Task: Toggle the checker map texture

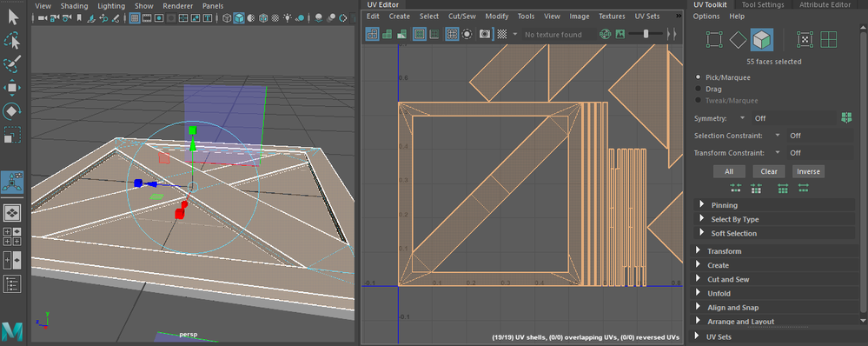Action: point(502,34)
